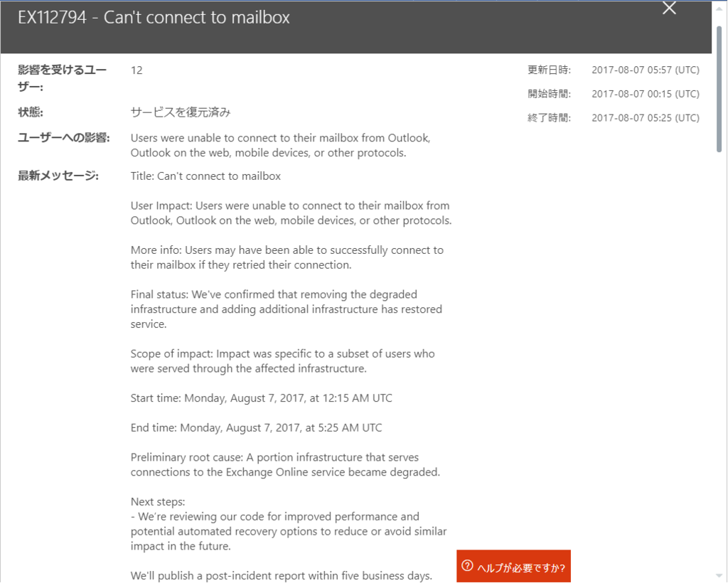Select the title EX112794 - Can't connect to mailbox
Screen dimensions: 728x583
[x=154, y=18]
